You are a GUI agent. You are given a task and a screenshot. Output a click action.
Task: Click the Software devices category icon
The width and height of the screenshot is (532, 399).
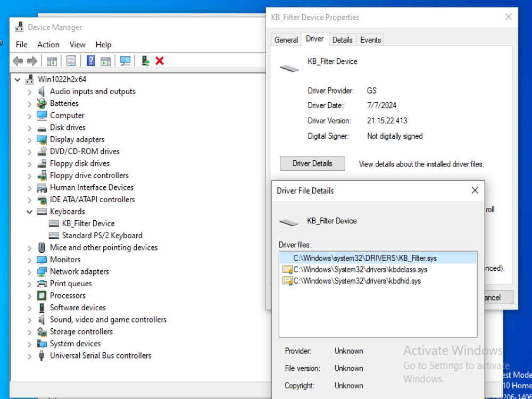pyautogui.click(x=41, y=307)
